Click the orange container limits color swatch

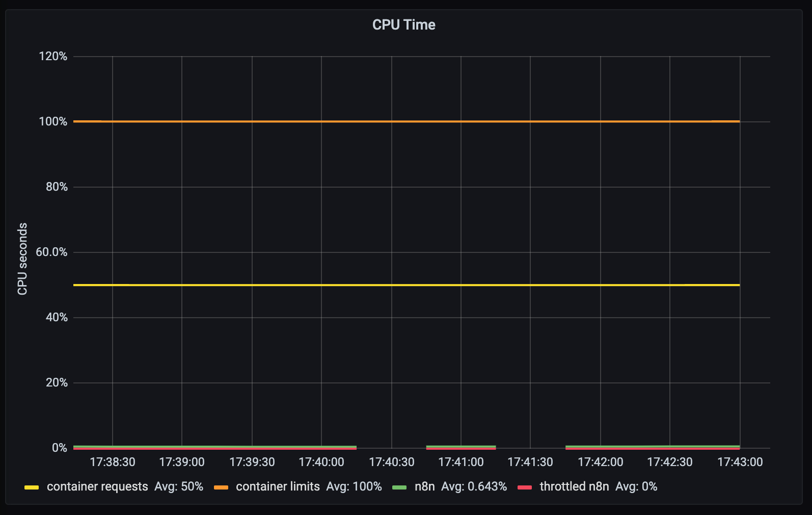[x=221, y=487]
